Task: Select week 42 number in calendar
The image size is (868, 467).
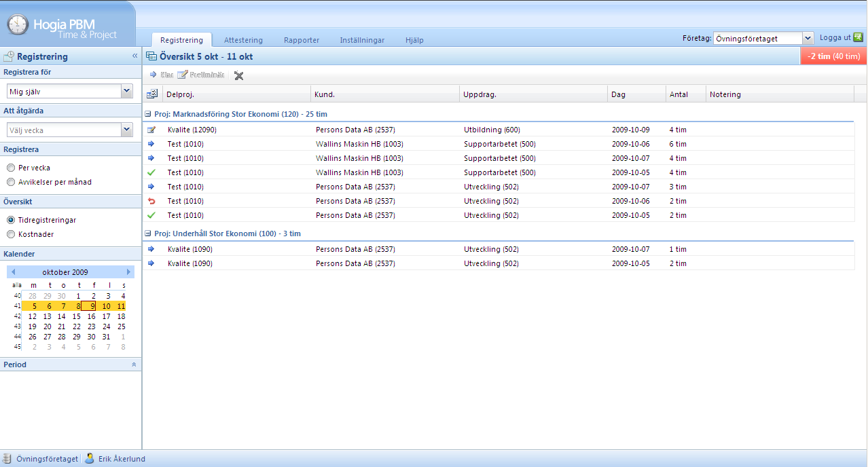Action: click(17, 316)
